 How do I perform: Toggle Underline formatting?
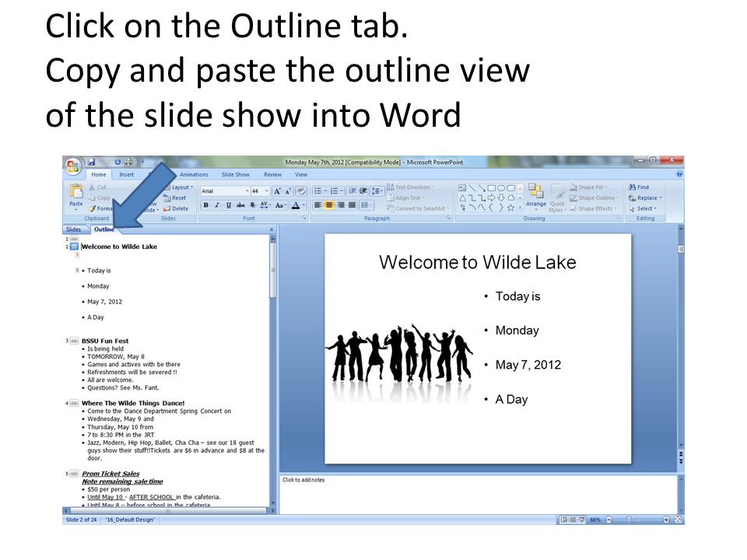229,205
